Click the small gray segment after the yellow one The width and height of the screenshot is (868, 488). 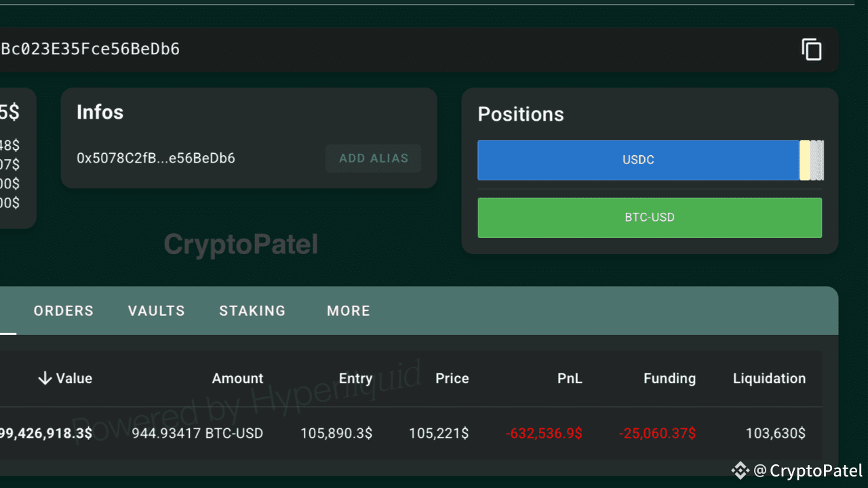point(817,160)
